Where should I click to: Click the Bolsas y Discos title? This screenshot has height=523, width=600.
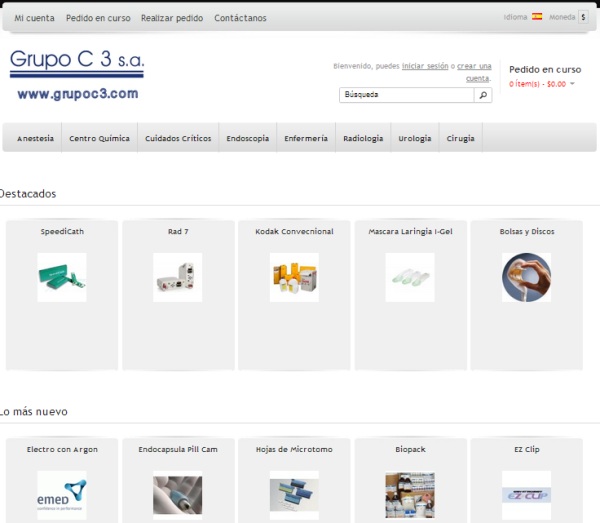pyautogui.click(x=527, y=231)
